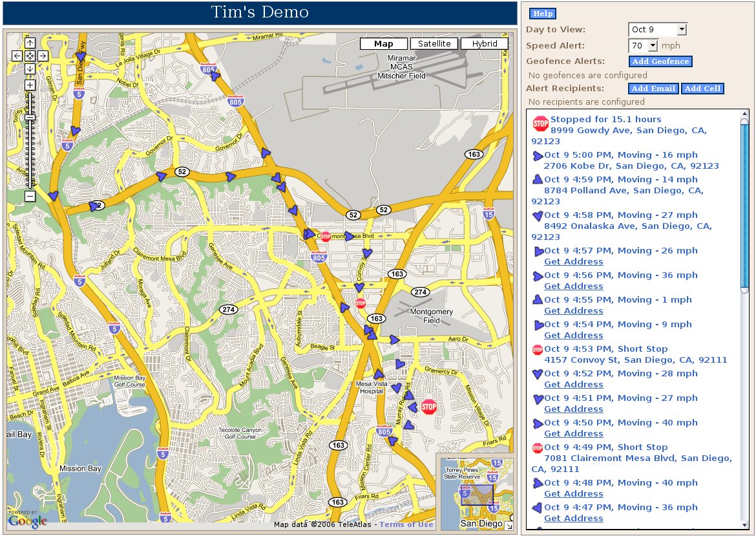Image resolution: width=756 pixels, height=538 pixels.
Task: Zoom in with the plus button
Action: pyautogui.click(x=30, y=85)
